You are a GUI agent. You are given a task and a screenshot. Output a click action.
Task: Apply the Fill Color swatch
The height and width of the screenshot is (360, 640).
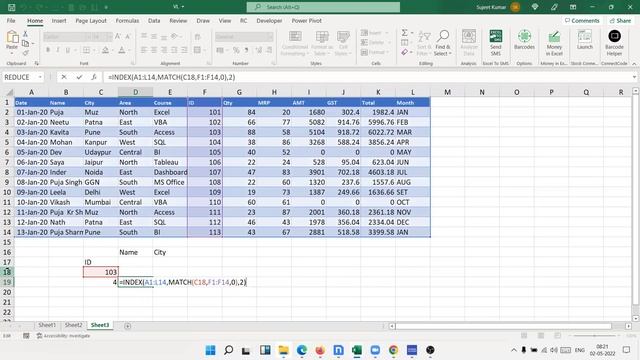click(x=105, y=50)
